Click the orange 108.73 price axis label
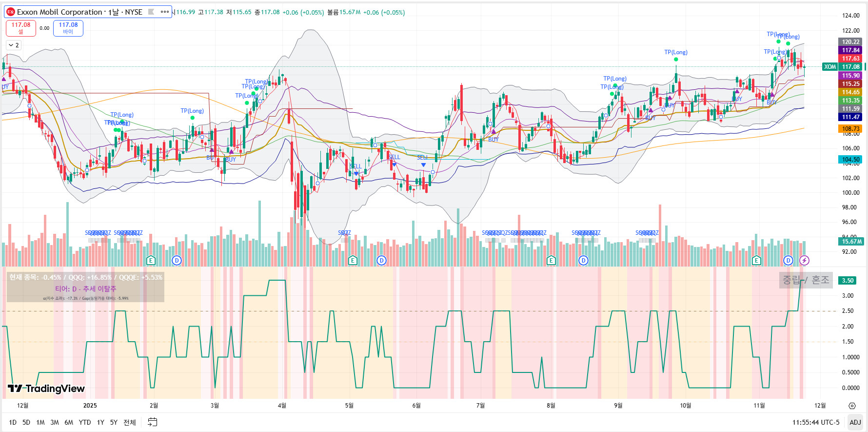 (x=850, y=129)
